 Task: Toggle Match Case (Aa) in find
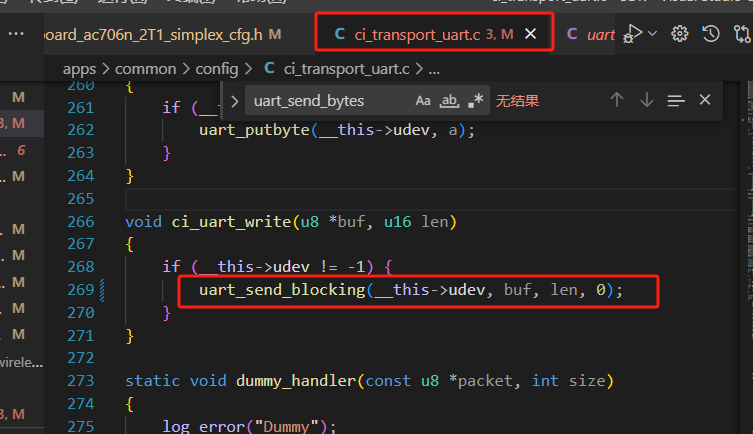(423, 101)
